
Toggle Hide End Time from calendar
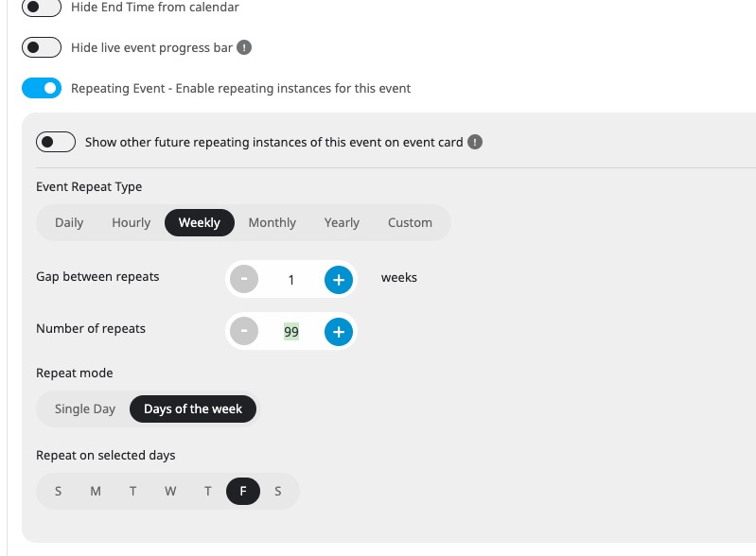click(x=42, y=8)
